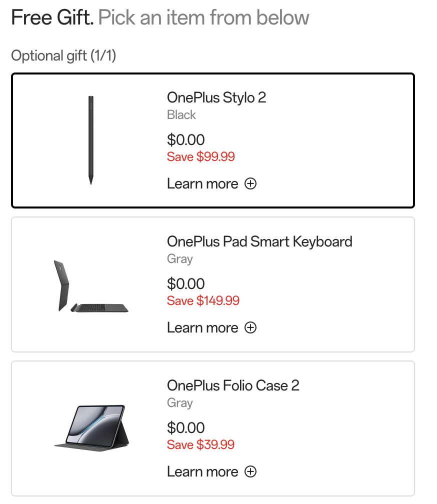This screenshot has width=437, height=504.
Task: Click the Optional gift (1/1) label
Action: pos(63,55)
